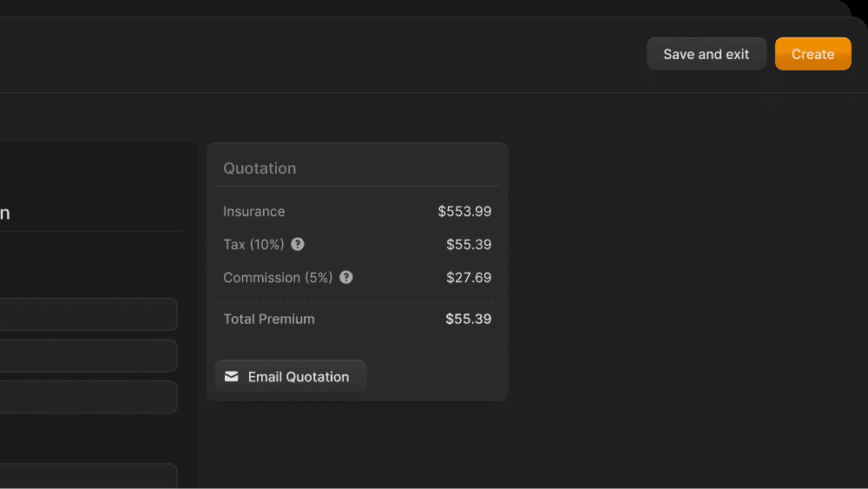Viewport: 868px width, 489px height.
Task: Select the Total Premium amount value
Action: (x=469, y=319)
